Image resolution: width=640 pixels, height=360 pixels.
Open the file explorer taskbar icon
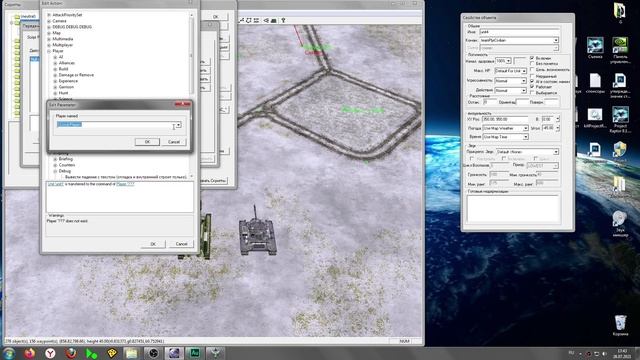(x=132, y=353)
